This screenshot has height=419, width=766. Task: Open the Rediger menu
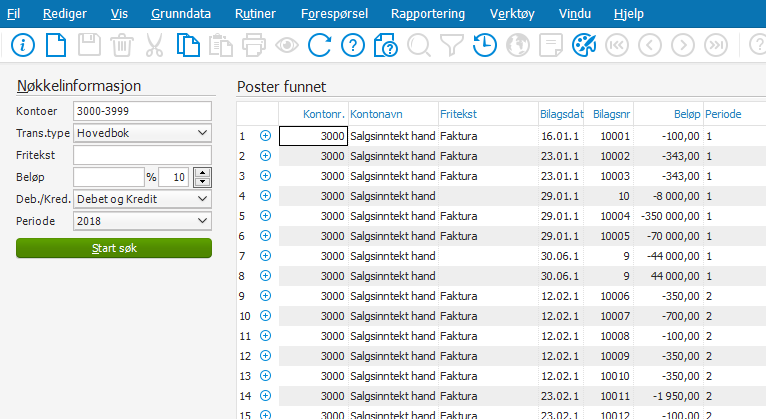click(x=64, y=14)
